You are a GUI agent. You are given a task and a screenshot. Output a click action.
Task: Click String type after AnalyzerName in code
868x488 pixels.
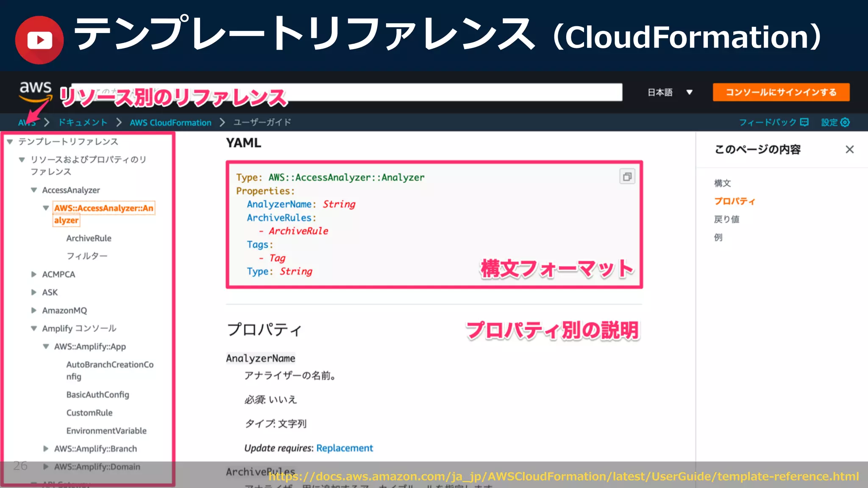(339, 204)
